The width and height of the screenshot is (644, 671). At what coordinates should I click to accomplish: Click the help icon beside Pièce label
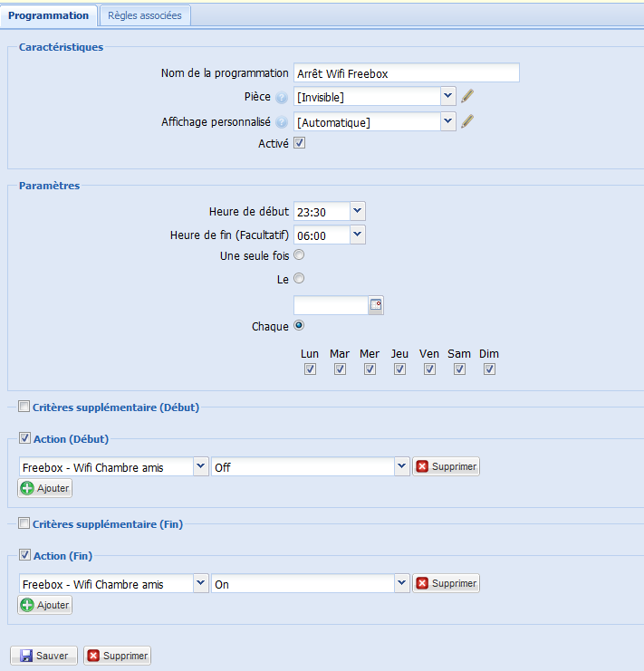(282, 98)
